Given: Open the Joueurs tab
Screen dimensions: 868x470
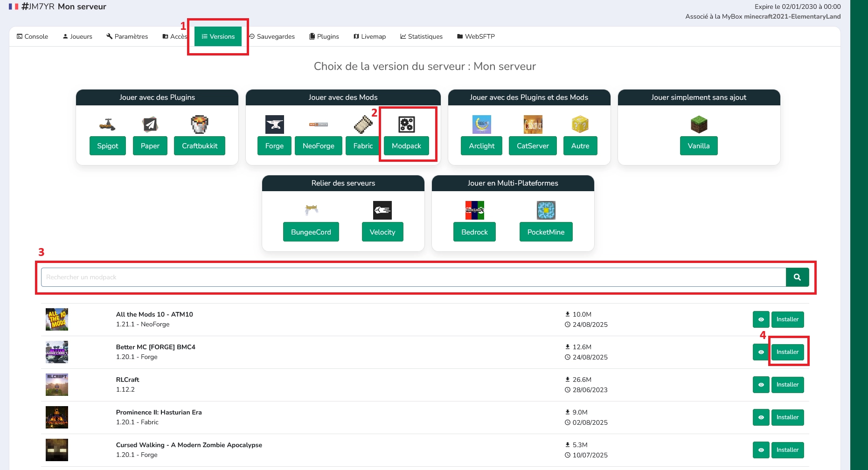Looking at the screenshot, I should (x=77, y=36).
